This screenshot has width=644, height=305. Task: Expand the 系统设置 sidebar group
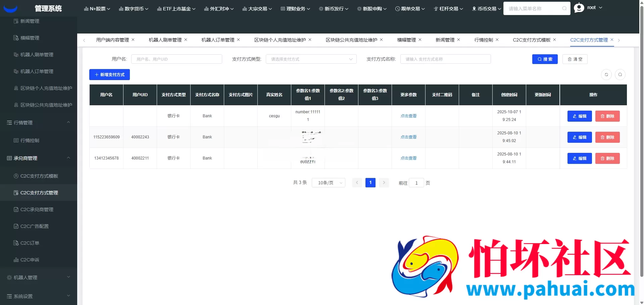coord(39,296)
